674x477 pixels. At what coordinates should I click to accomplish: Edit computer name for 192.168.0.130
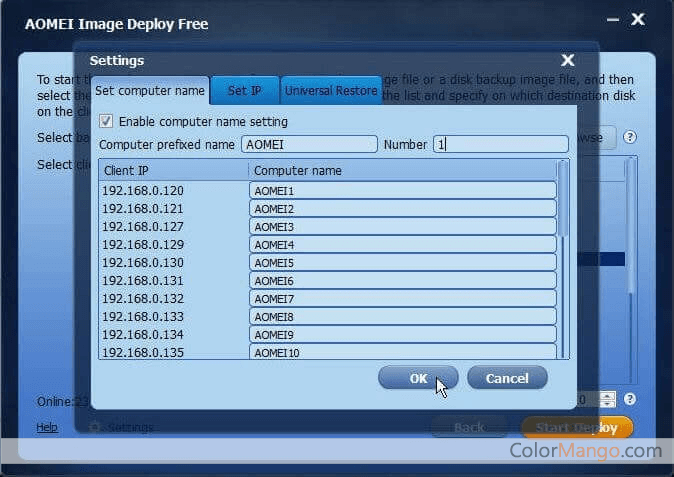(402, 262)
